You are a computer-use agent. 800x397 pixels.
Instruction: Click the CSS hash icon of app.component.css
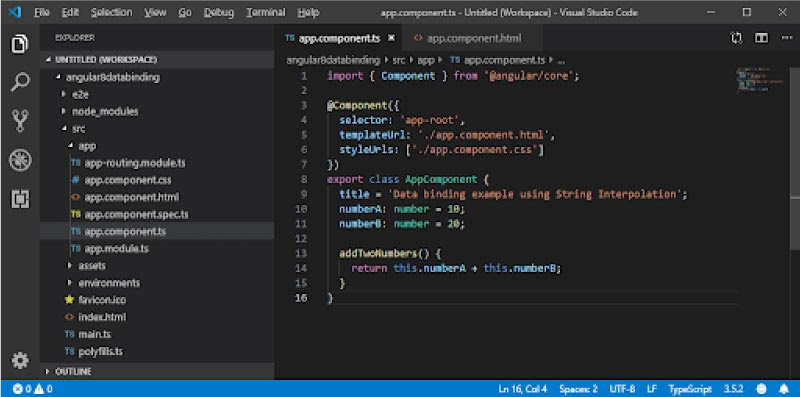coord(76,180)
